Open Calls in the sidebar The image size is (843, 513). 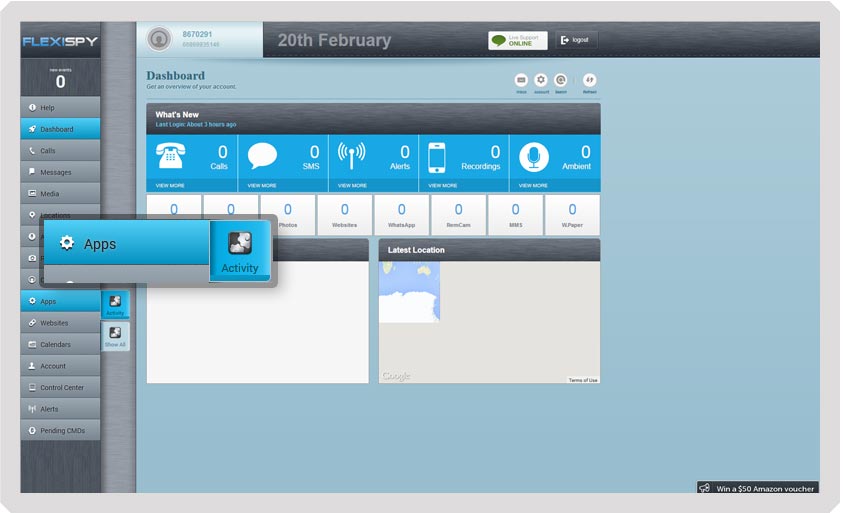(x=60, y=151)
